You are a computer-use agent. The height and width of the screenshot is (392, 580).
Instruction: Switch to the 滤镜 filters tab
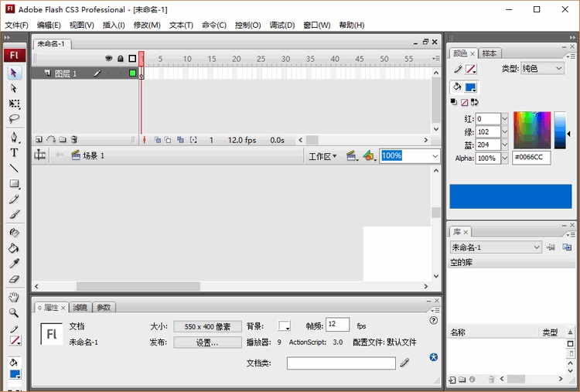[x=80, y=307]
